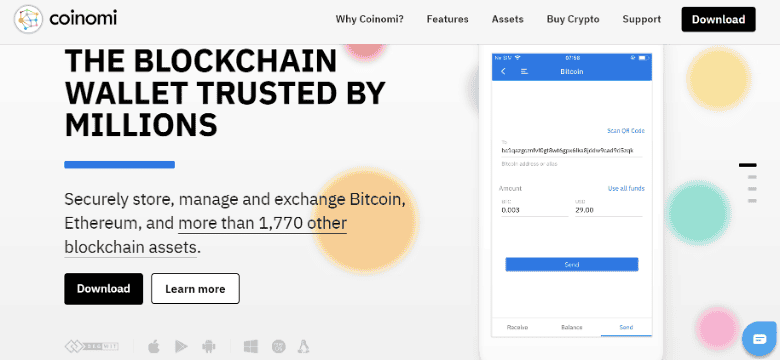This screenshot has width=780, height=360.
Task: Choose the Google Play store icon
Action: [181, 346]
